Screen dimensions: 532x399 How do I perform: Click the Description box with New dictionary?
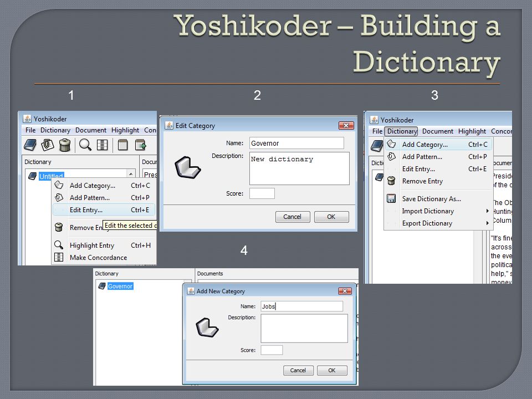tap(299, 168)
